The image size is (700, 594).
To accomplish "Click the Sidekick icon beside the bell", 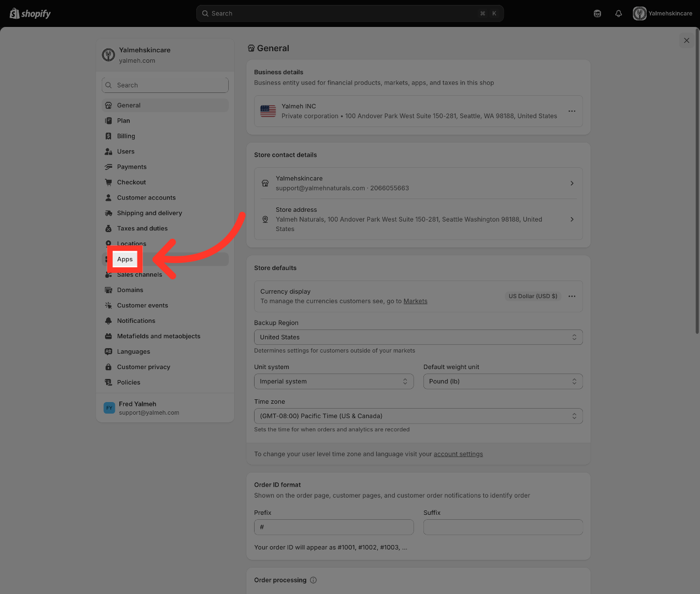I will click(597, 14).
